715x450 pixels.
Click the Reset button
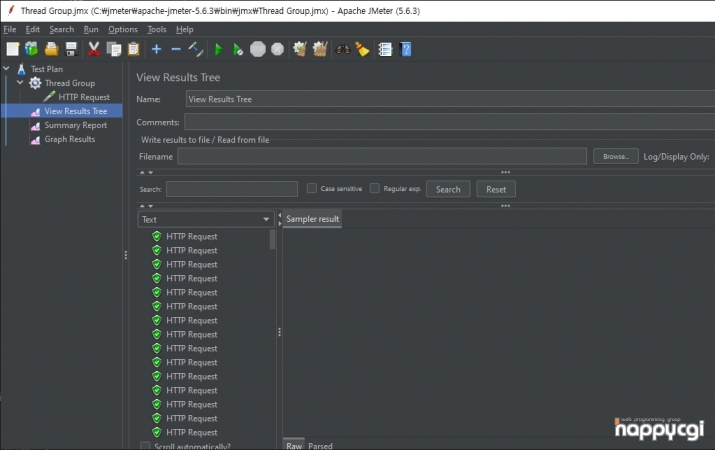pos(496,189)
